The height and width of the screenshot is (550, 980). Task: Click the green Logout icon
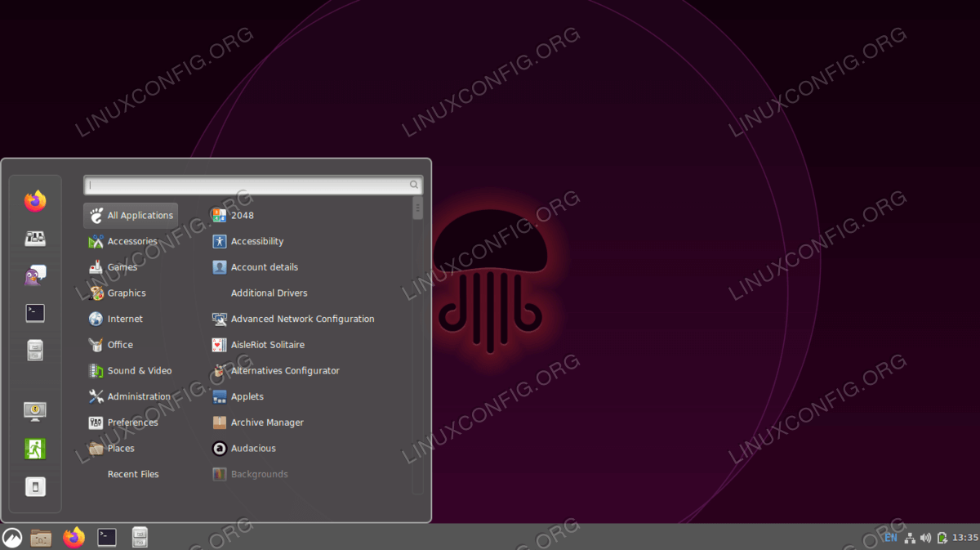click(35, 449)
